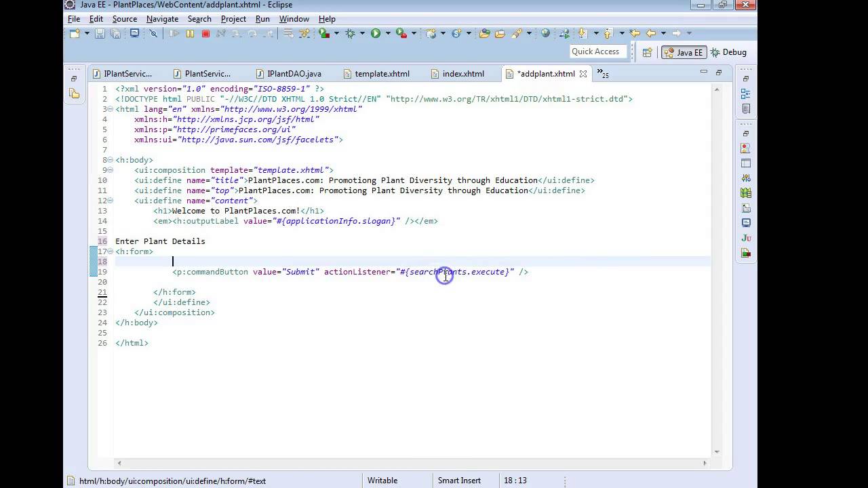Open the New wizard dropdown arrow
The height and width of the screenshot is (488, 868).
tap(87, 33)
